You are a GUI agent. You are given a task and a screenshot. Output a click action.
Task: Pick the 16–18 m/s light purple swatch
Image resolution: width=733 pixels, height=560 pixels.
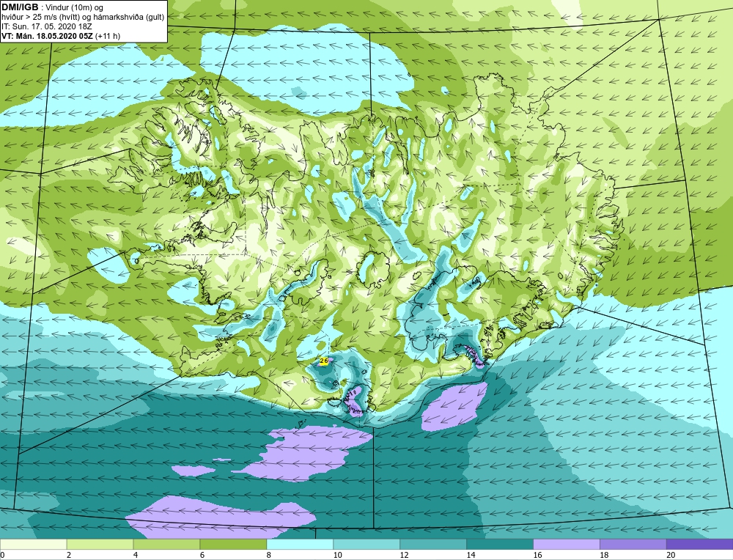coord(567,545)
